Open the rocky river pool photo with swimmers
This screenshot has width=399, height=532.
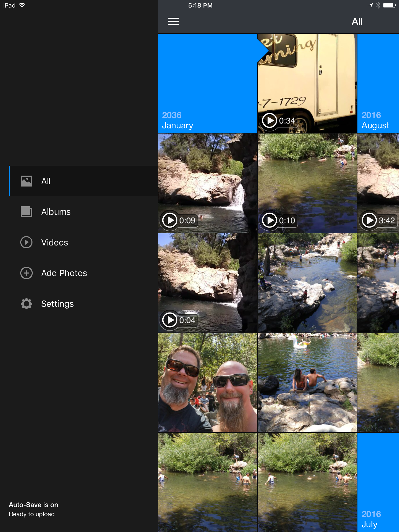click(307, 283)
